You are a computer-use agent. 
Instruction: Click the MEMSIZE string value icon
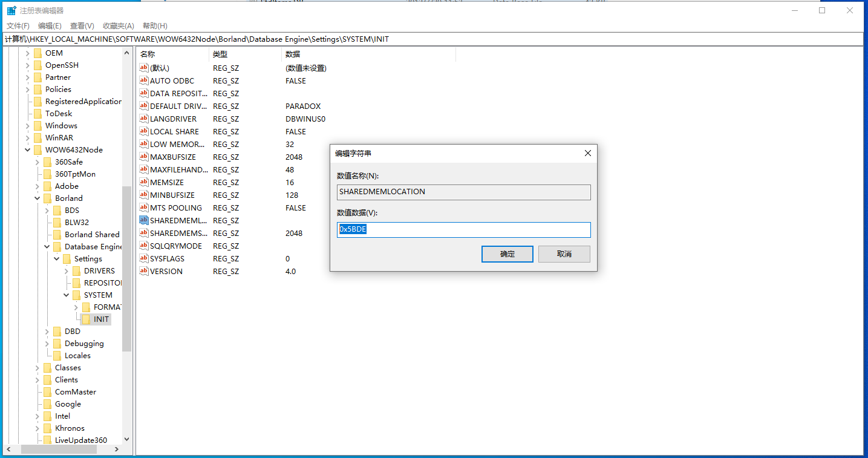point(144,182)
